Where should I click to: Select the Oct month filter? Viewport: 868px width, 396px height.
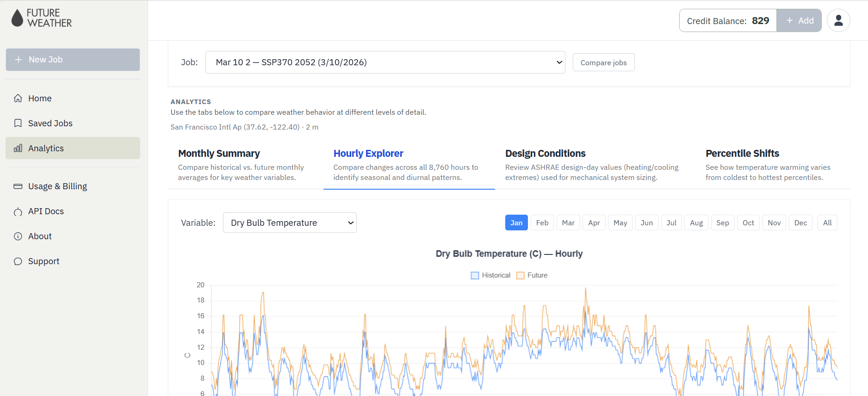click(748, 223)
